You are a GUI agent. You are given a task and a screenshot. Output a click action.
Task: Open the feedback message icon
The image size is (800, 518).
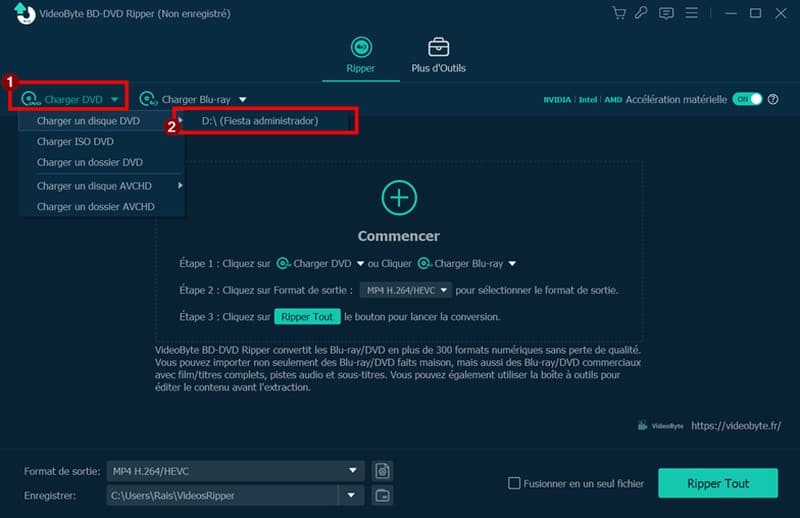click(667, 13)
